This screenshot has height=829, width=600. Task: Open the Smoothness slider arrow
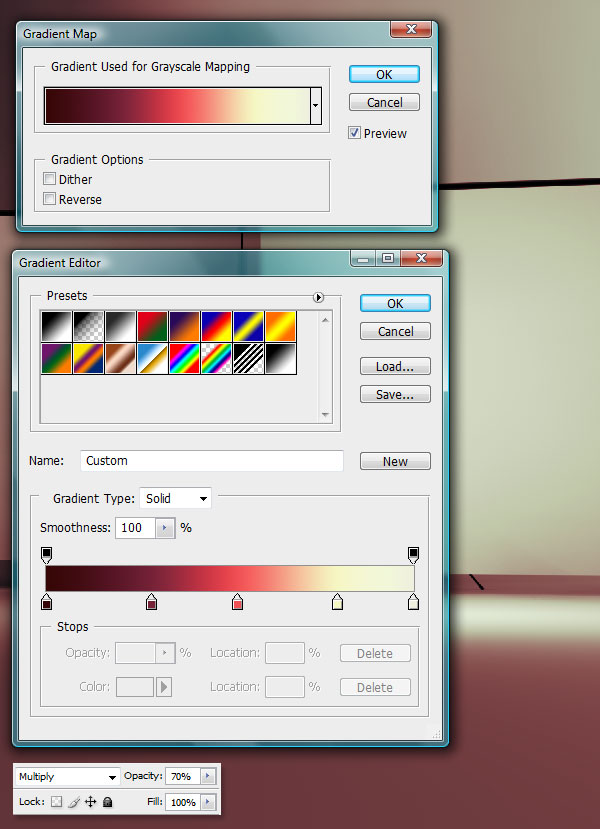pos(165,528)
